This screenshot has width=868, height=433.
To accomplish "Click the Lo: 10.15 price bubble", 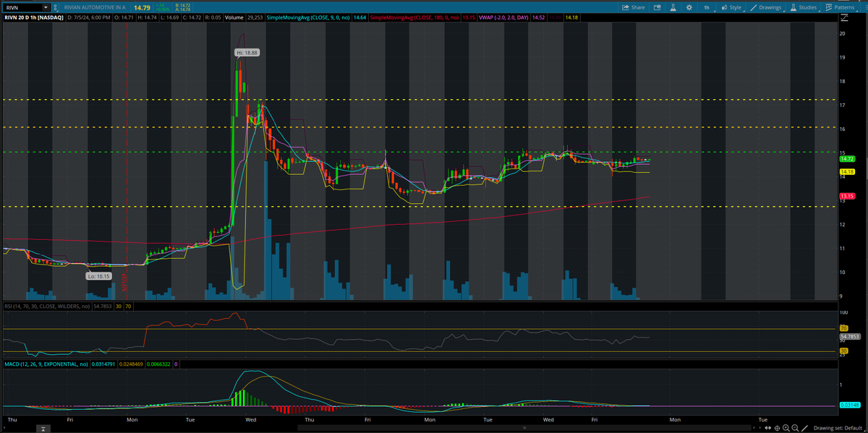I will pyautogui.click(x=98, y=276).
